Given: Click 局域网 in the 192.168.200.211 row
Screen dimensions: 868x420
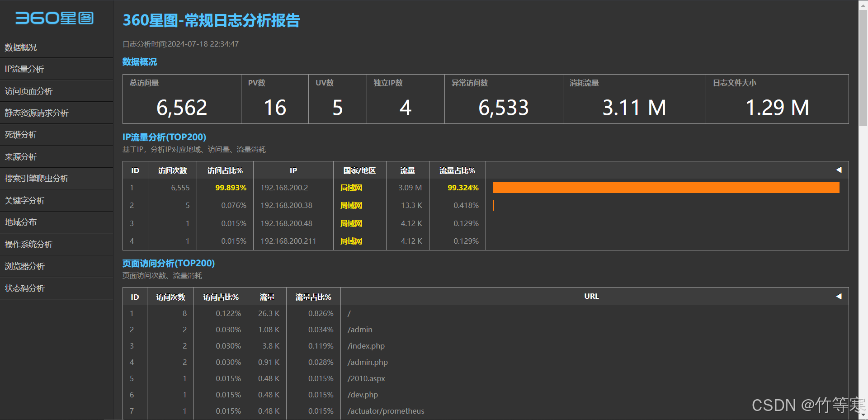Looking at the screenshot, I should tap(351, 241).
